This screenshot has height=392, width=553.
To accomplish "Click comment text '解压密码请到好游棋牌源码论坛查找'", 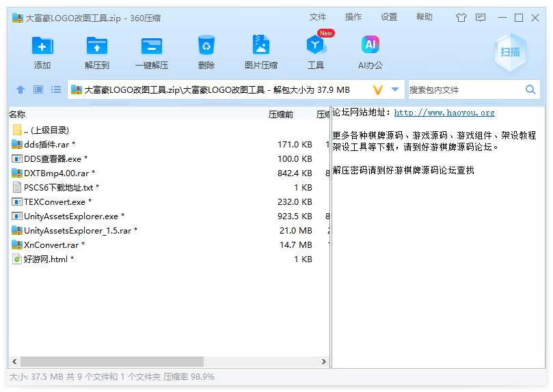I will (x=403, y=170).
